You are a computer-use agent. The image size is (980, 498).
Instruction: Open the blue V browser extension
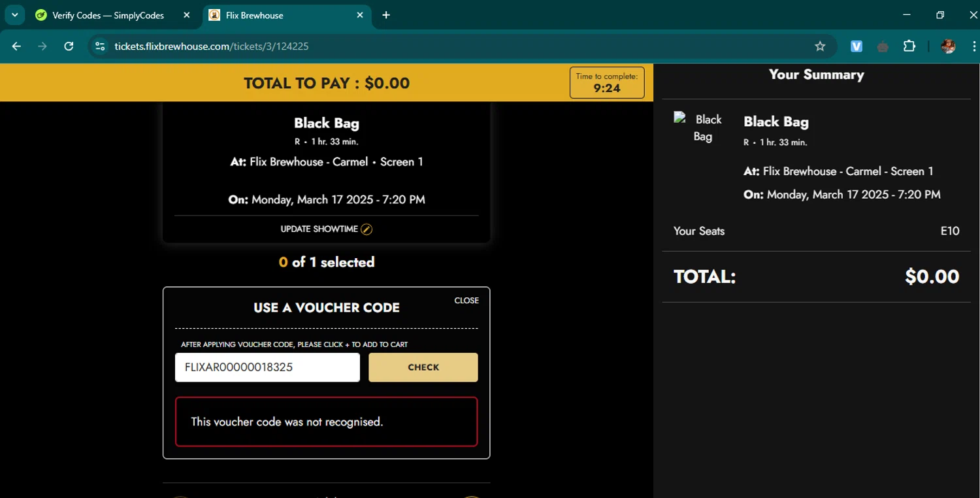point(857,46)
